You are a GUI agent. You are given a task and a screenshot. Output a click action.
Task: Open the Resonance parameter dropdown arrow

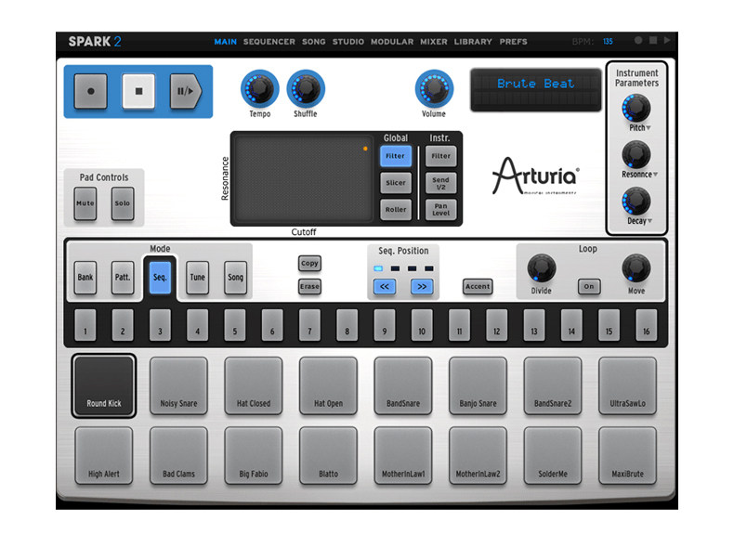(x=655, y=175)
